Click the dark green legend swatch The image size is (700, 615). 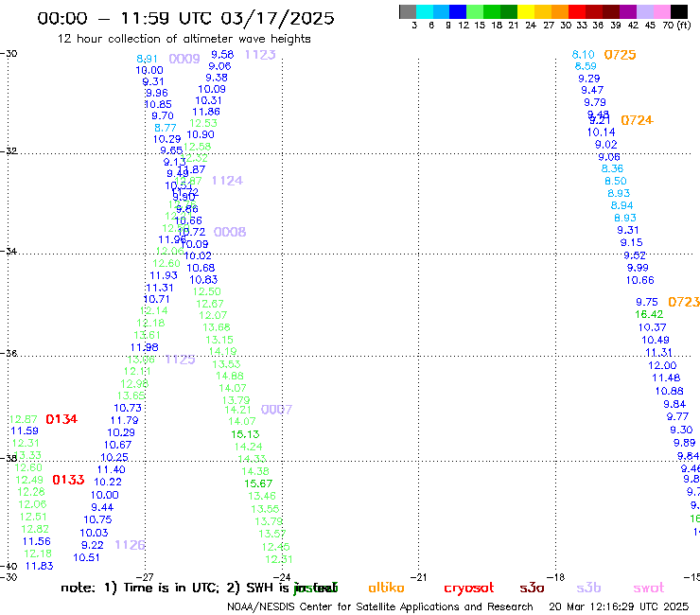click(509, 11)
